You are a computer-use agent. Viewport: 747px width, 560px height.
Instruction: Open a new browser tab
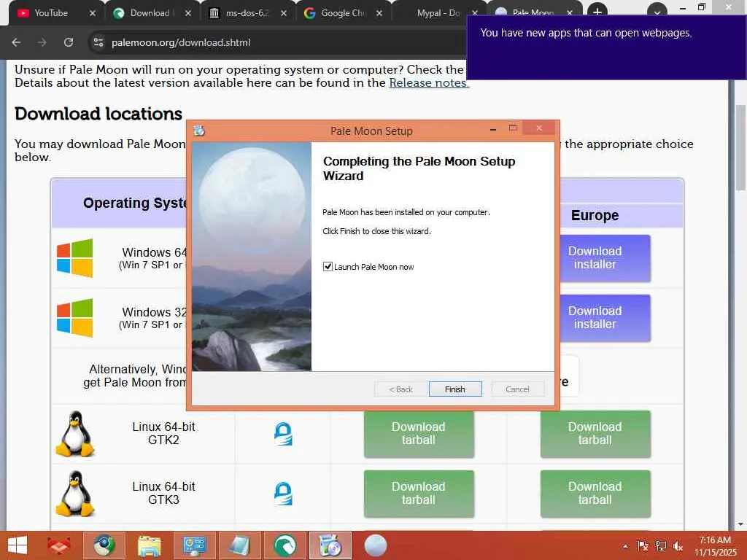pyautogui.click(x=597, y=12)
